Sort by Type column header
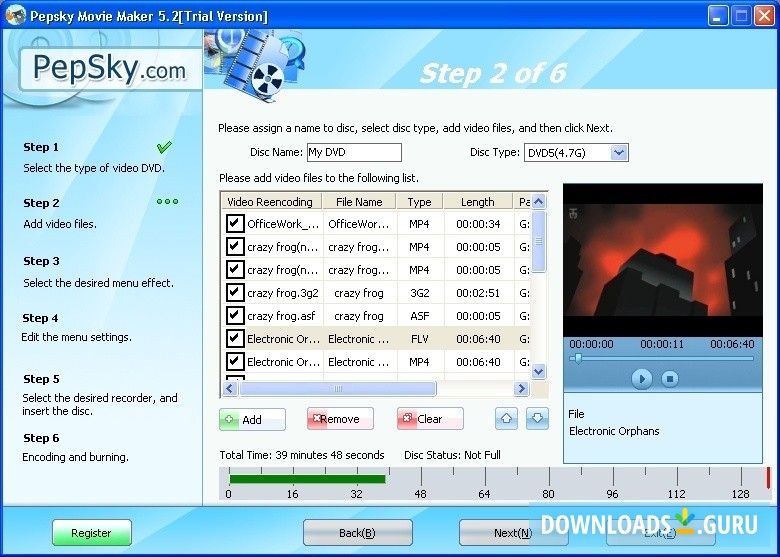This screenshot has height=557, width=780. [x=419, y=202]
